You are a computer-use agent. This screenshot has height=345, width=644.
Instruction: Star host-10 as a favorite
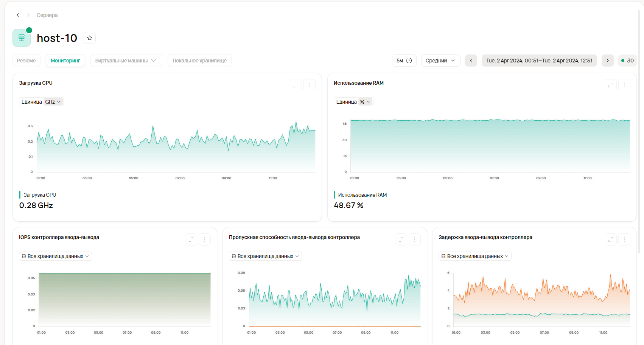pyautogui.click(x=90, y=38)
